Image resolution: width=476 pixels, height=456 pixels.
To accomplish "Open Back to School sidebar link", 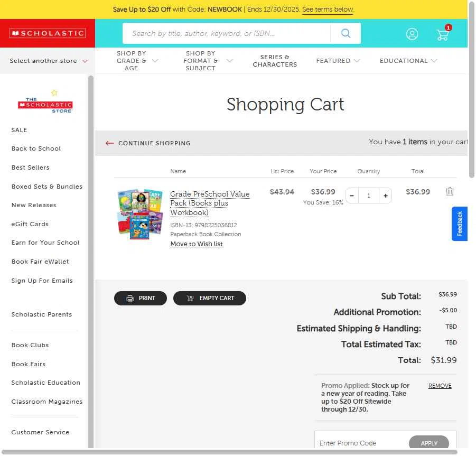I will 36,148.
